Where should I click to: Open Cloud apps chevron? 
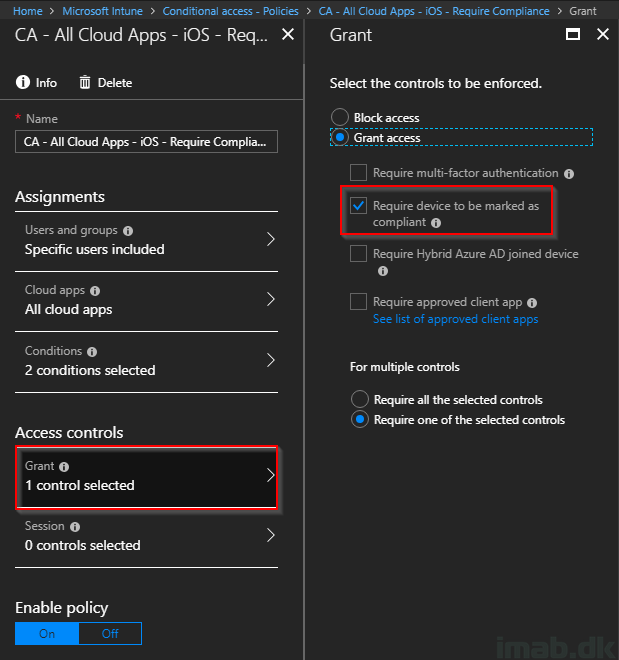(x=271, y=299)
